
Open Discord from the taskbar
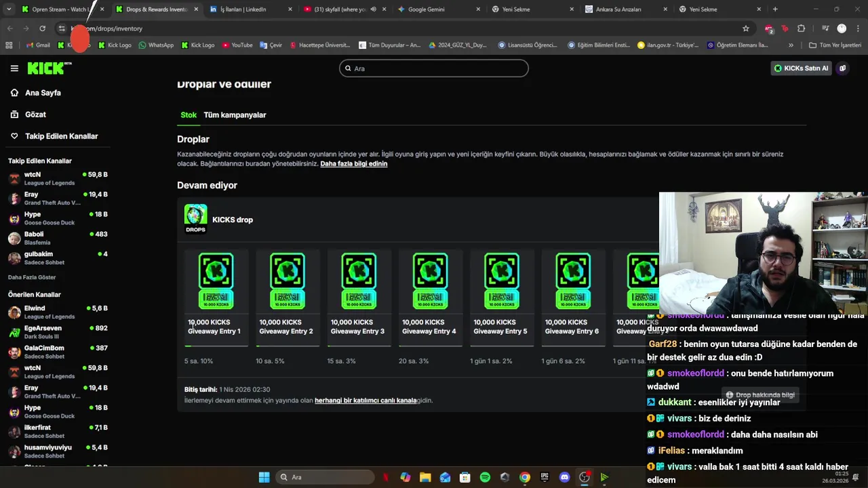[x=564, y=477]
